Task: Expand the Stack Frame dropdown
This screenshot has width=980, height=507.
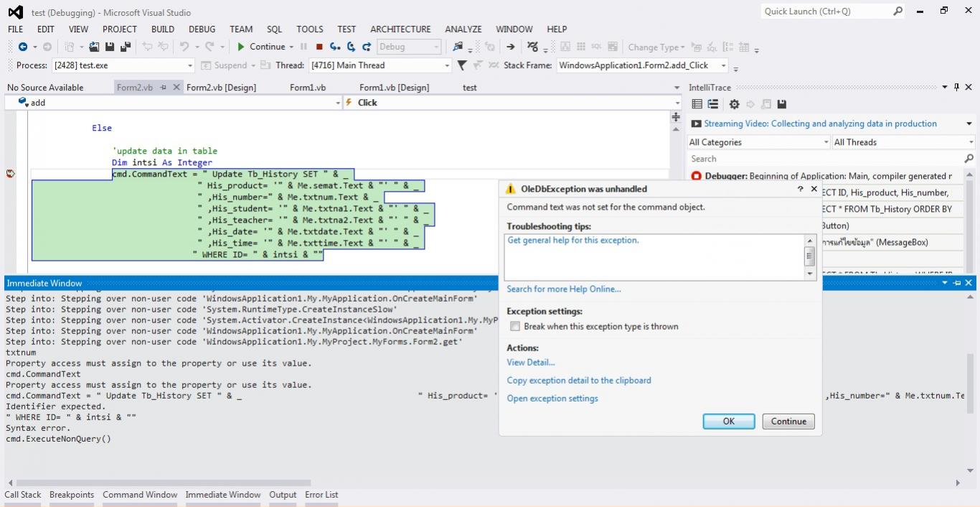Action: pyautogui.click(x=723, y=65)
